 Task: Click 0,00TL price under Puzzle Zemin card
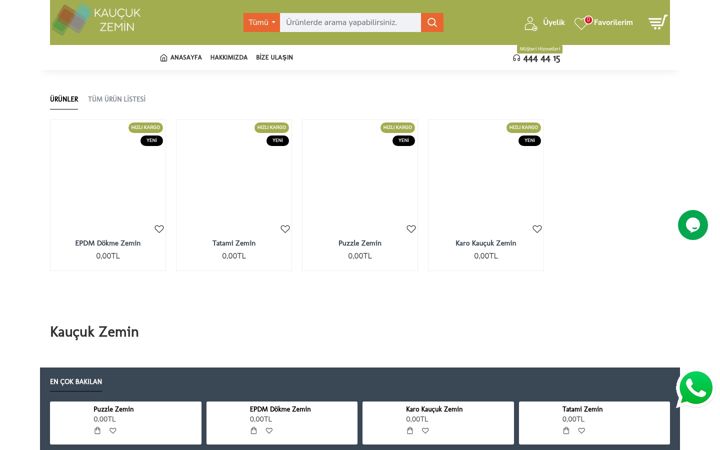click(x=360, y=256)
